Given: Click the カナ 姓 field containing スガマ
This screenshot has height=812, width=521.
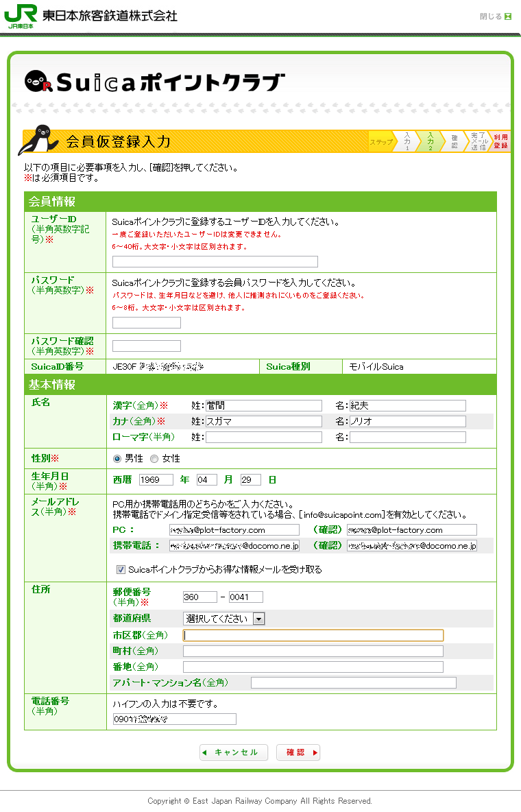Looking at the screenshot, I should [x=264, y=422].
